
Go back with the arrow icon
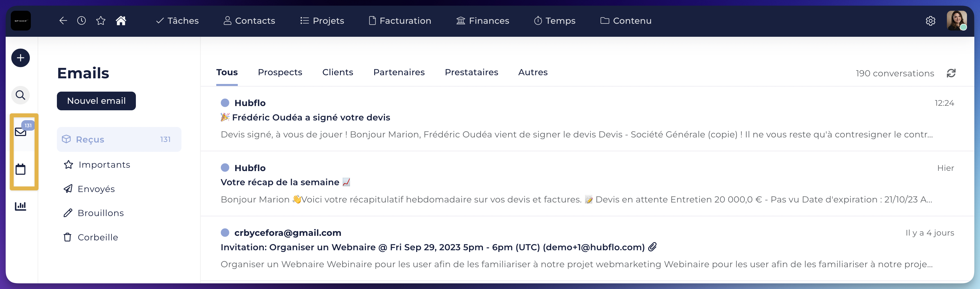pyautogui.click(x=63, y=21)
